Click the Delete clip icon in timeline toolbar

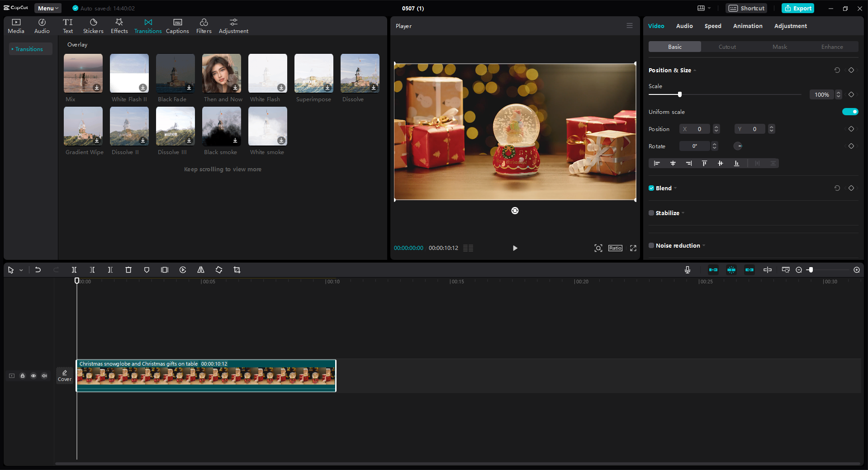128,270
